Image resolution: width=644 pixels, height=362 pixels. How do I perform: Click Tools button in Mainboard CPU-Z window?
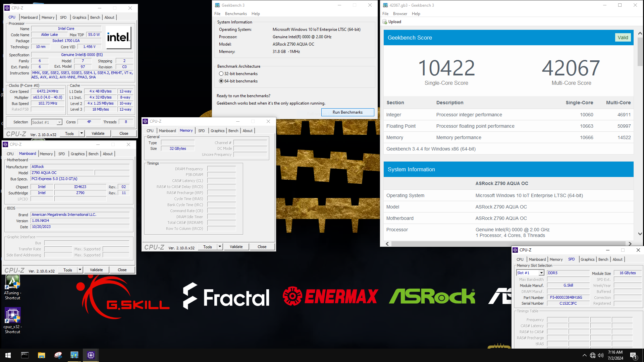pyautogui.click(x=68, y=270)
